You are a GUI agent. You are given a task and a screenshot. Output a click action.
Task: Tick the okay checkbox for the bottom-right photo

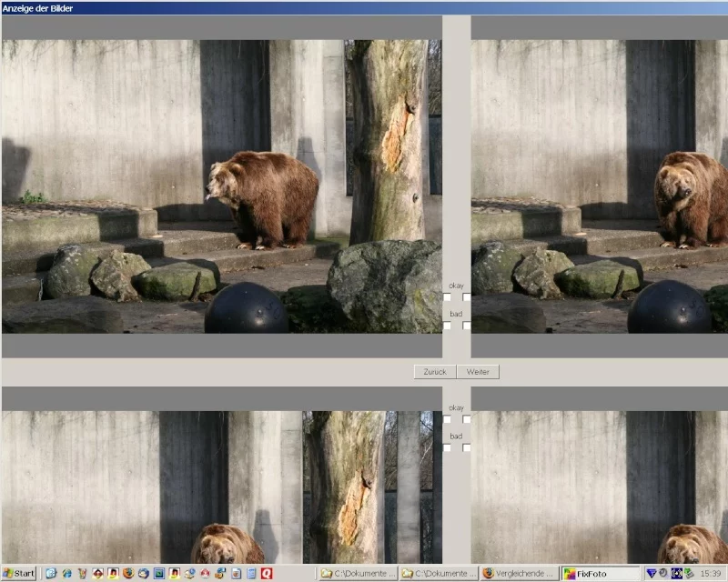(x=466, y=419)
